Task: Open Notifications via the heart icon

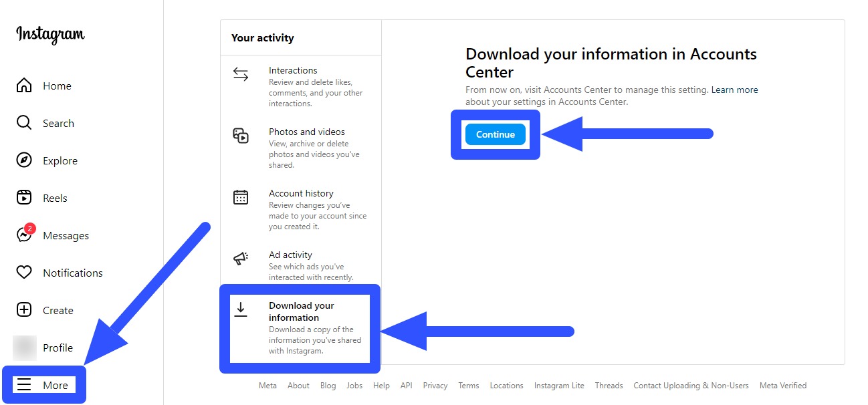Action: [x=24, y=273]
